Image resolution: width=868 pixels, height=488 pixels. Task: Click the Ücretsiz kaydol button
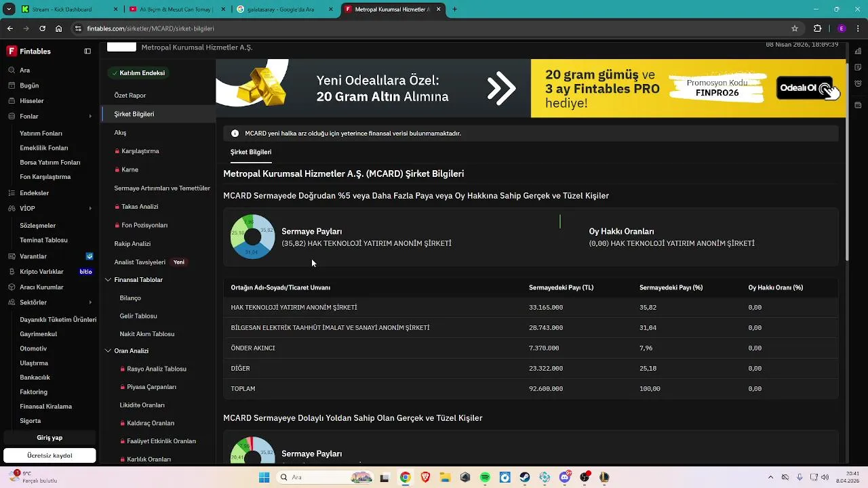(x=50, y=455)
